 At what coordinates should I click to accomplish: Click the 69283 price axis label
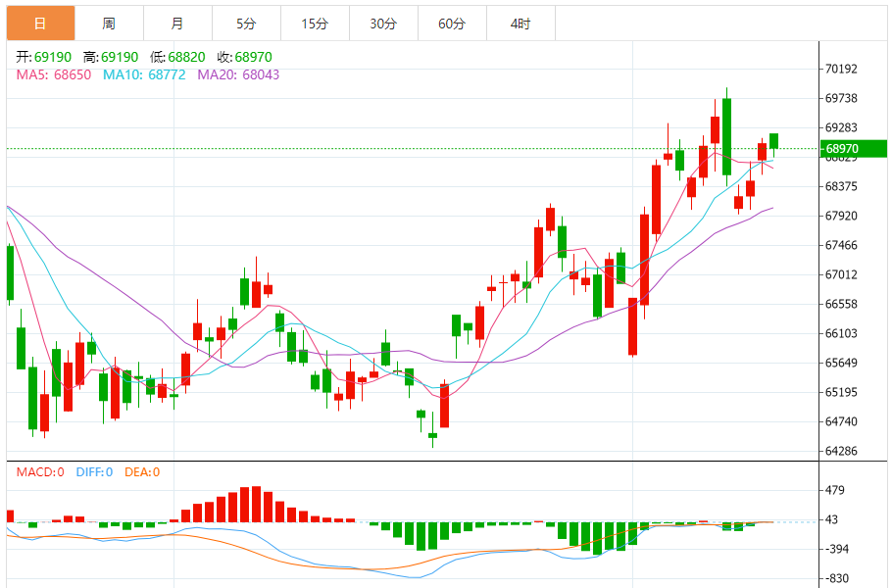(841, 127)
